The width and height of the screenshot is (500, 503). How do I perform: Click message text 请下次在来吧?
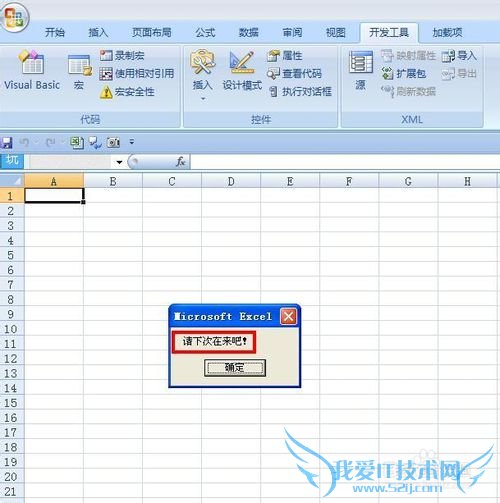(214, 341)
